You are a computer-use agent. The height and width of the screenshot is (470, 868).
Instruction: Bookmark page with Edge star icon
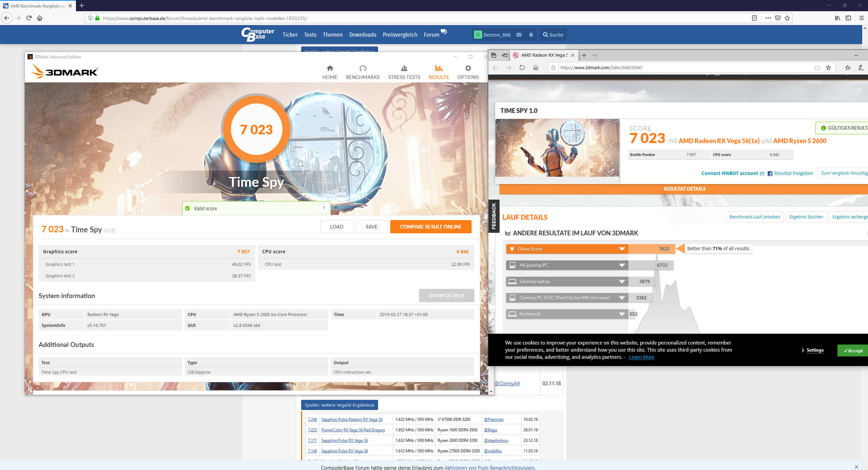(828, 67)
